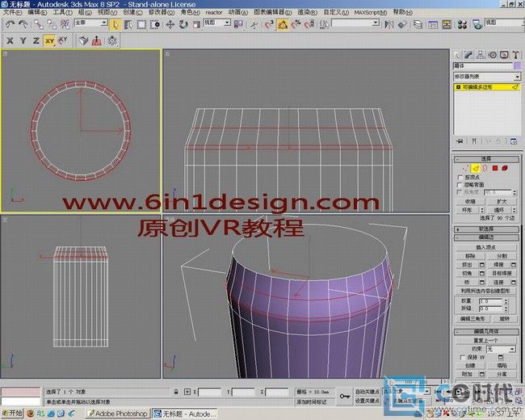Open the 全部 selection filter dropdown

click(90, 23)
